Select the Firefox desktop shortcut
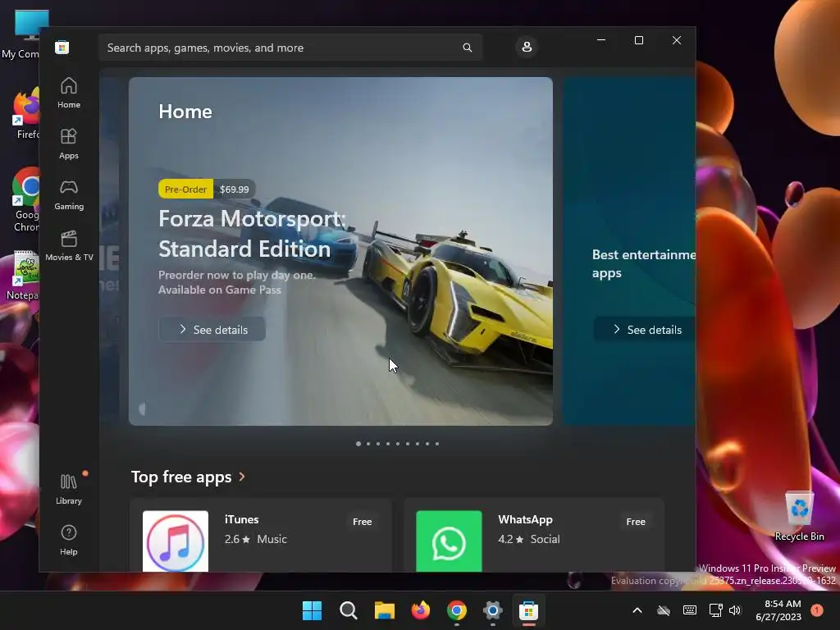 27,115
